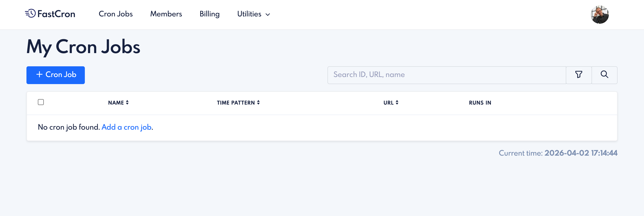Click the magnifying glass search icon
The image size is (644, 216).
(x=604, y=75)
